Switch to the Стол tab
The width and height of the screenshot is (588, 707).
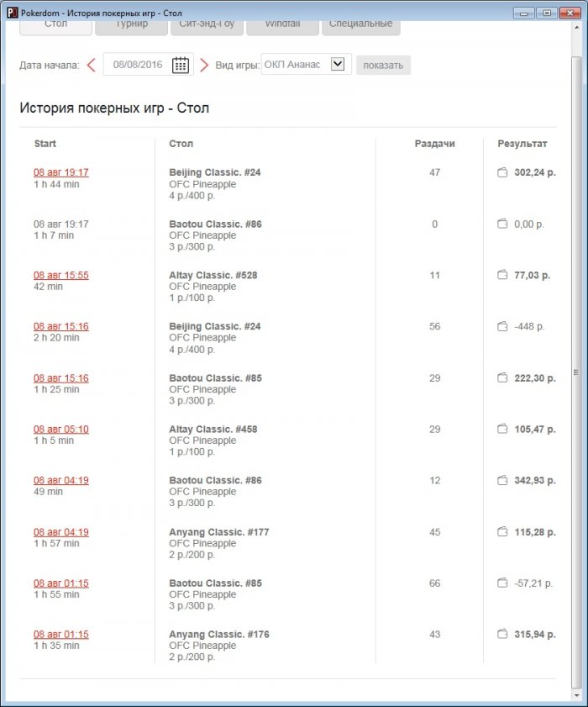[56, 26]
